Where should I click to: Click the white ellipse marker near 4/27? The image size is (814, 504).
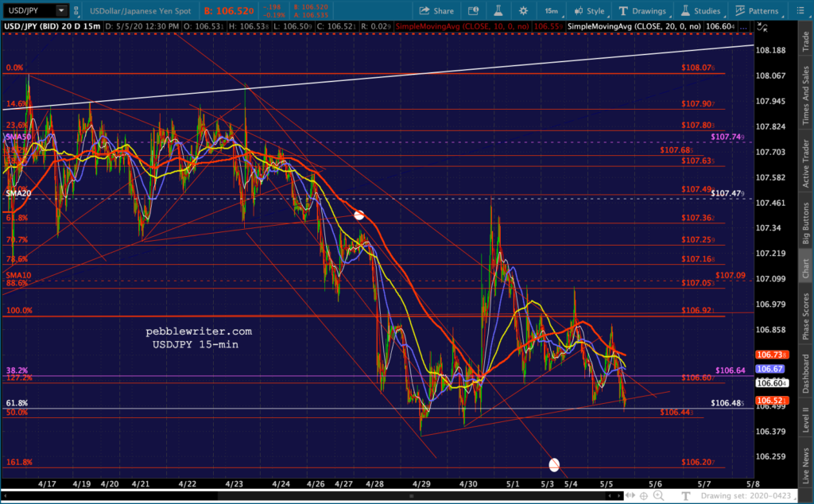[x=359, y=215]
